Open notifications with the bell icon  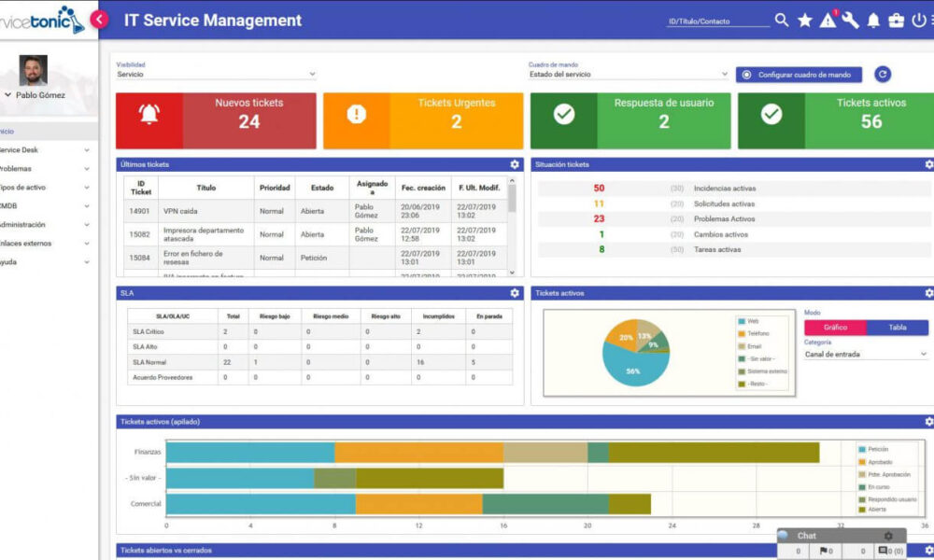871,19
